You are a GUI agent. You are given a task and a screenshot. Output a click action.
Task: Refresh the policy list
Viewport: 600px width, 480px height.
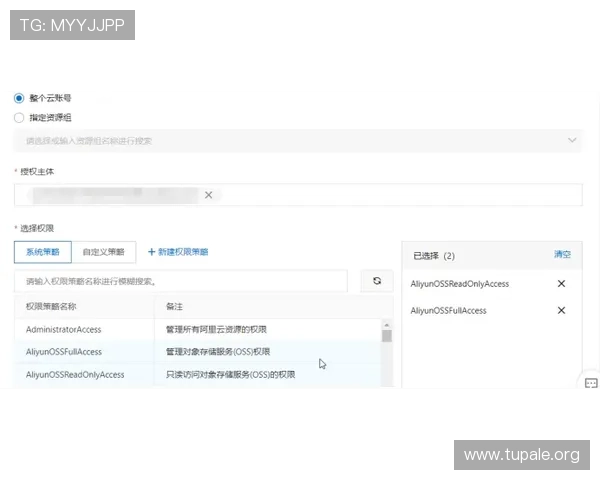(377, 281)
